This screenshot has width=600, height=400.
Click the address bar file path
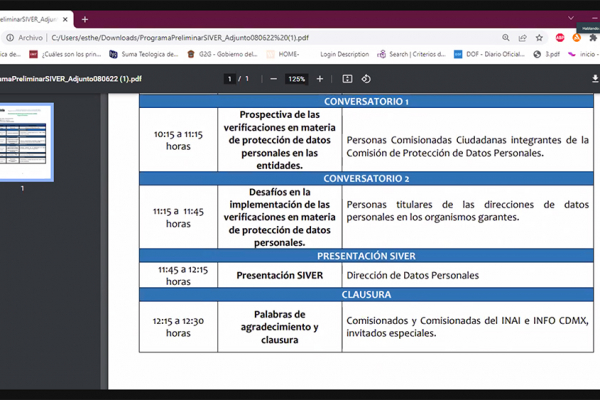pyautogui.click(x=180, y=38)
